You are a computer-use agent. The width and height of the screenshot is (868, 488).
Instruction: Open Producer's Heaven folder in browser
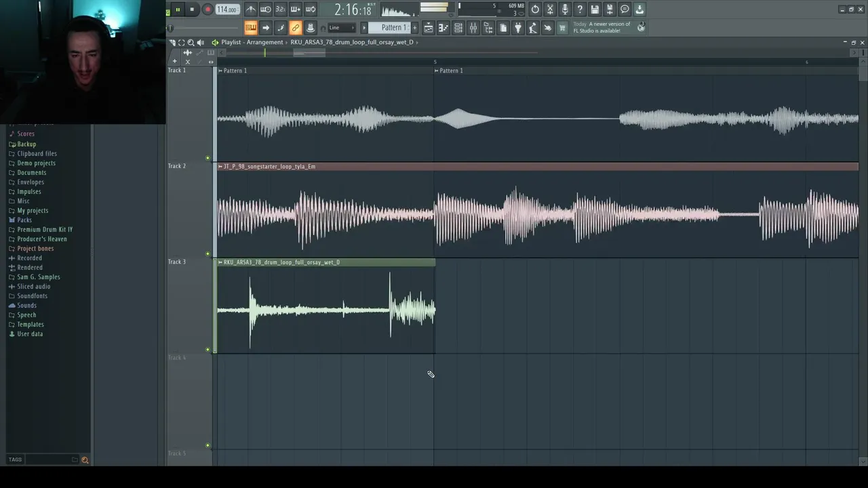coord(42,239)
